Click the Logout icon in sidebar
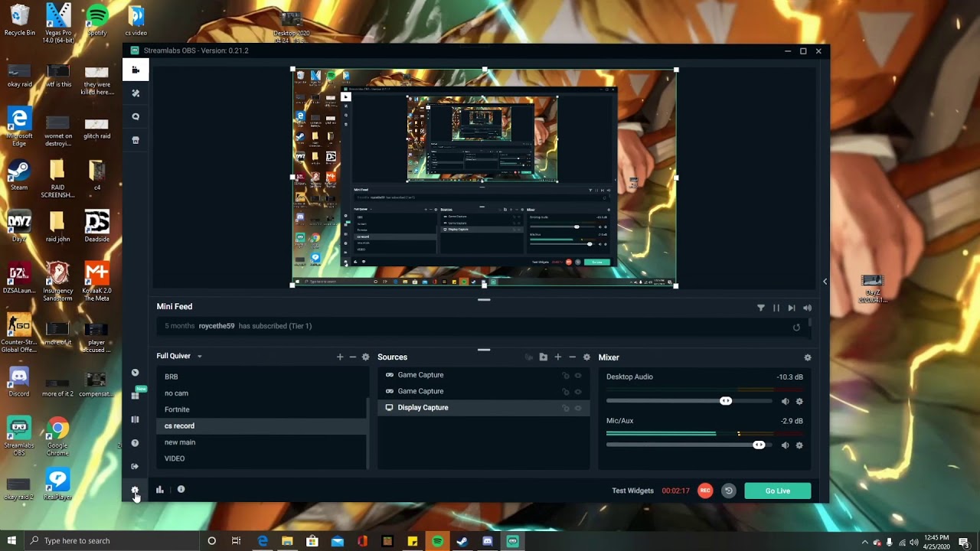 coord(136,466)
